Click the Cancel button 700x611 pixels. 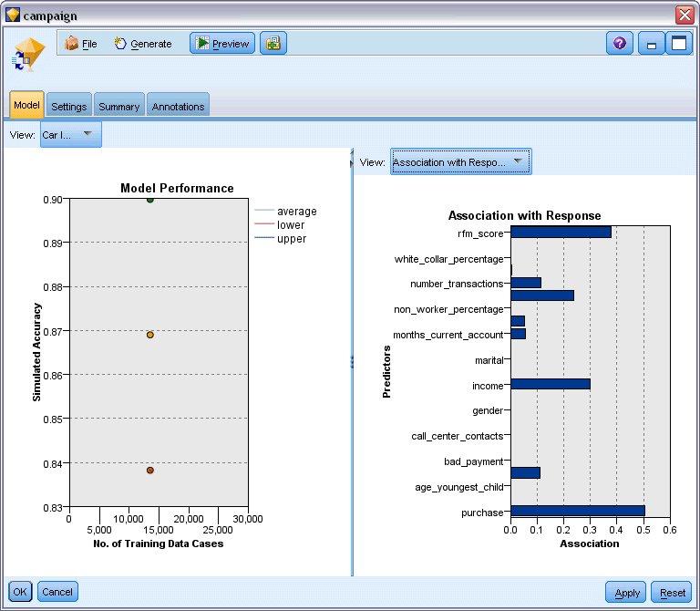[x=57, y=592]
